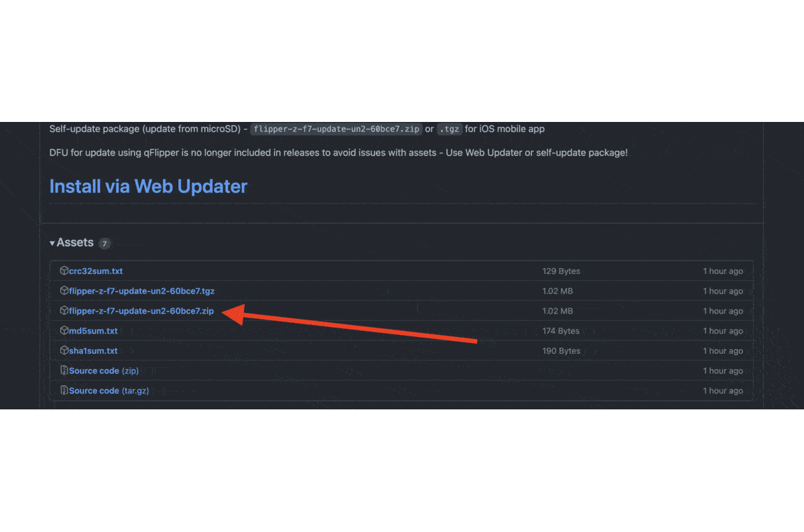Click the DFU update notice text
Image resolution: width=804 pixels, height=532 pixels.
[x=338, y=153]
